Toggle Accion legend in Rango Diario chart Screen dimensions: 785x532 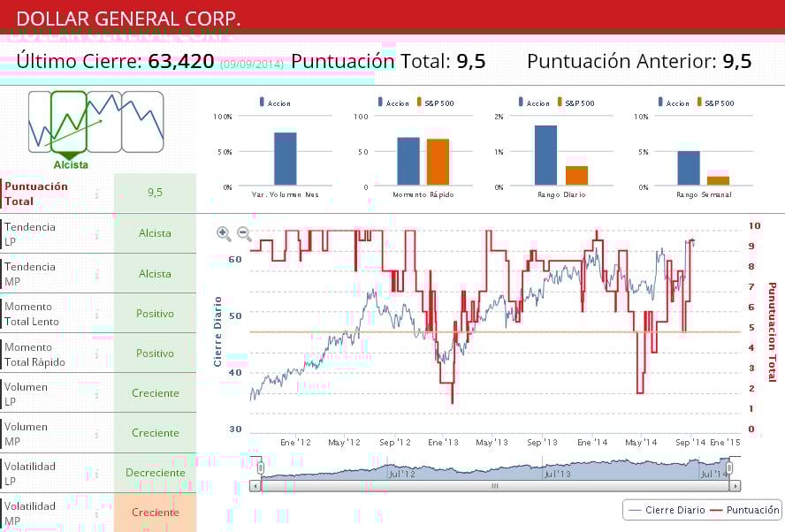tap(534, 103)
